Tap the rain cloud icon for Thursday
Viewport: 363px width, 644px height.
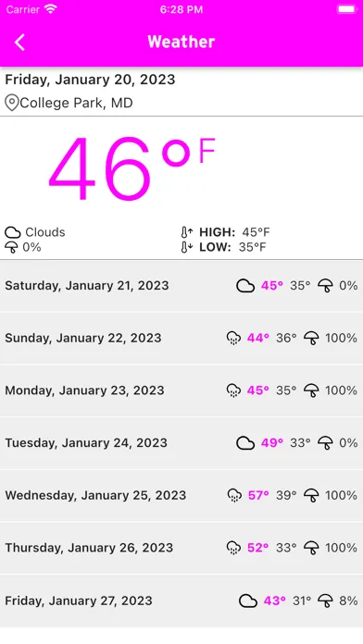coord(233,548)
